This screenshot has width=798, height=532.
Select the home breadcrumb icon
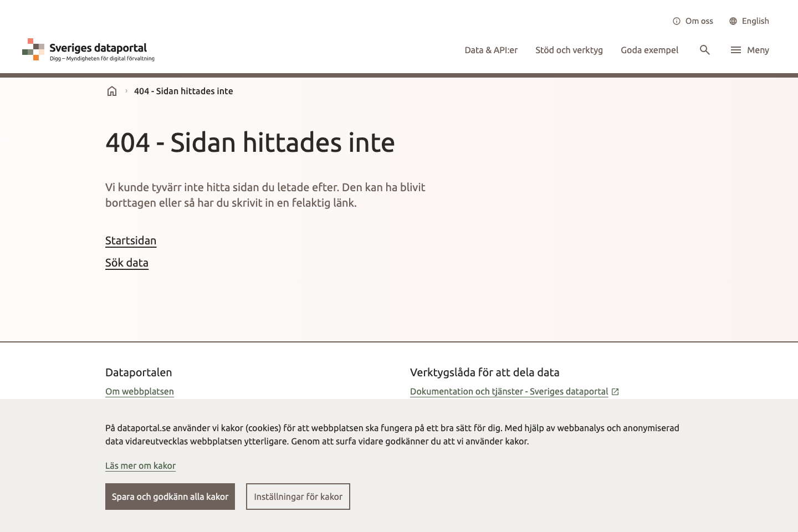(111, 91)
